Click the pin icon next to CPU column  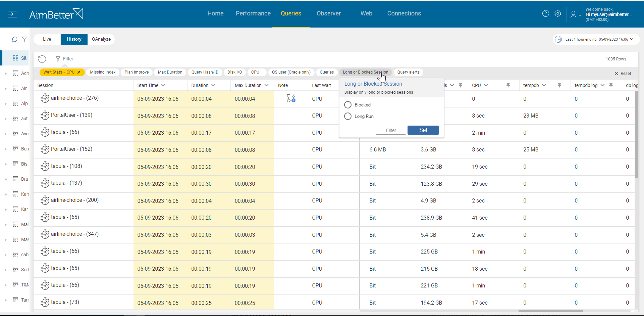pos(508,85)
